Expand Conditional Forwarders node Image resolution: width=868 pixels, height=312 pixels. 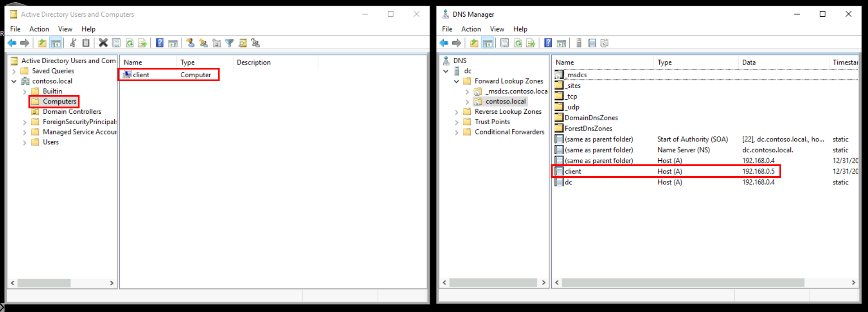(457, 132)
